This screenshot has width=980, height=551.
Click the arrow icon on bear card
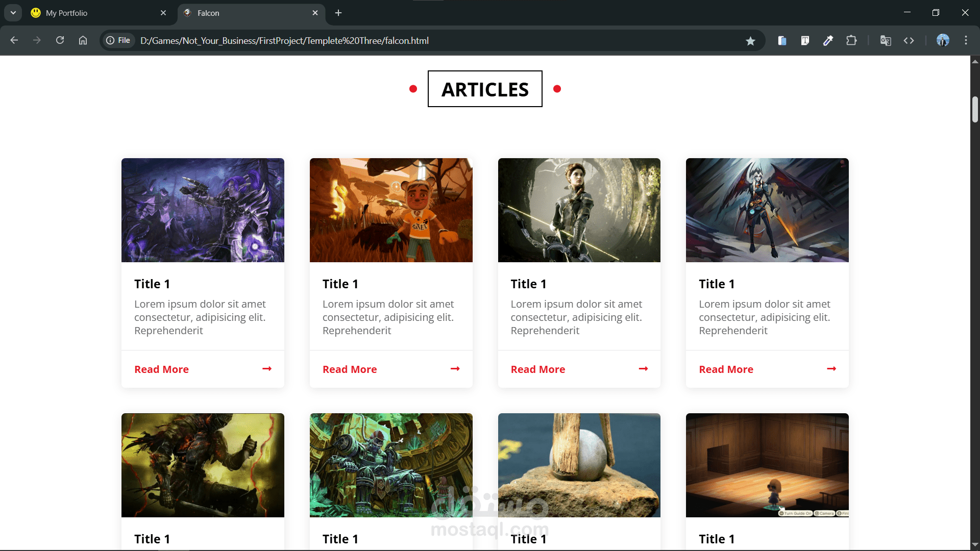(455, 368)
